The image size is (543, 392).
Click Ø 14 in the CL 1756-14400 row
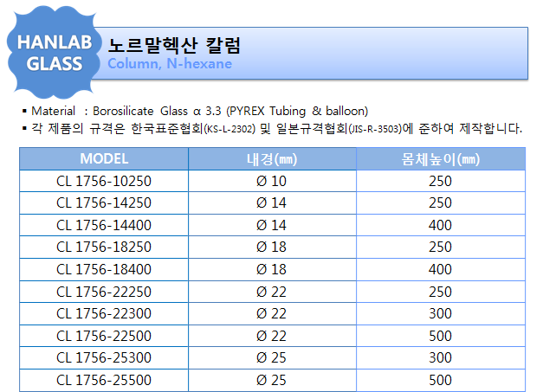tap(272, 225)
